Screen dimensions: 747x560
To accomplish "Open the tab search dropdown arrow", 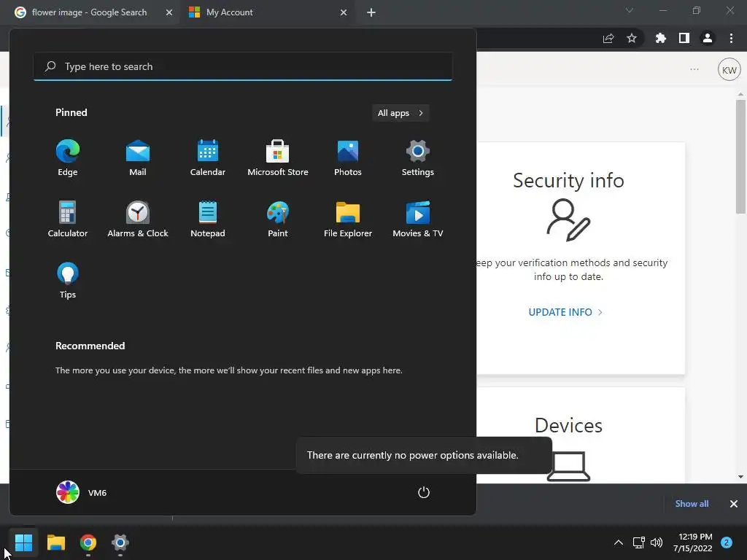I will click(630, 10).
